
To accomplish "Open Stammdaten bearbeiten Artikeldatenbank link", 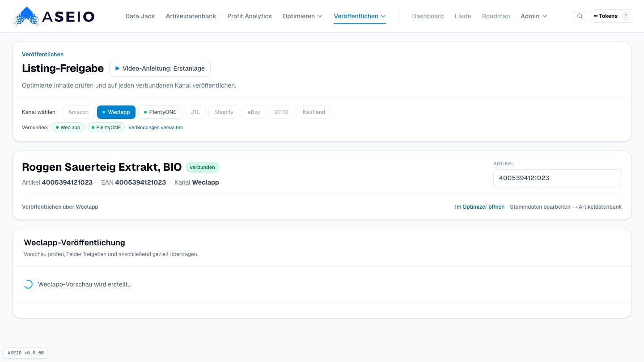I will pos(566,207).
